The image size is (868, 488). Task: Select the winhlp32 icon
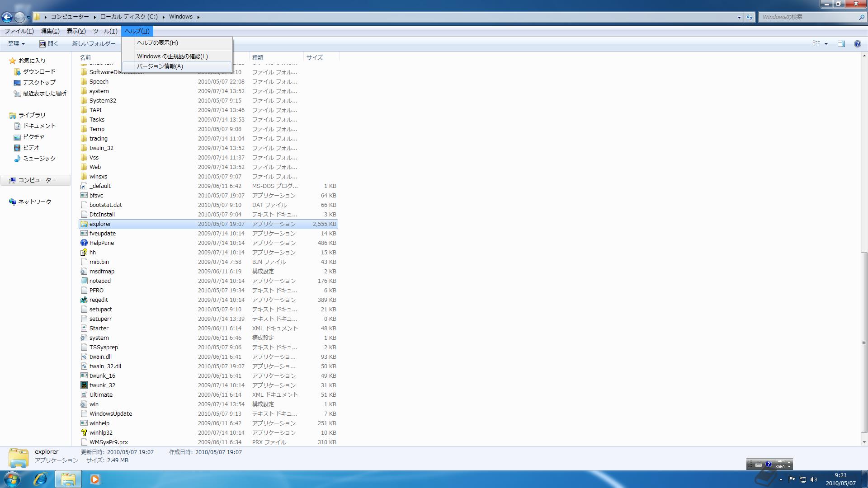(x=84, y=433)
